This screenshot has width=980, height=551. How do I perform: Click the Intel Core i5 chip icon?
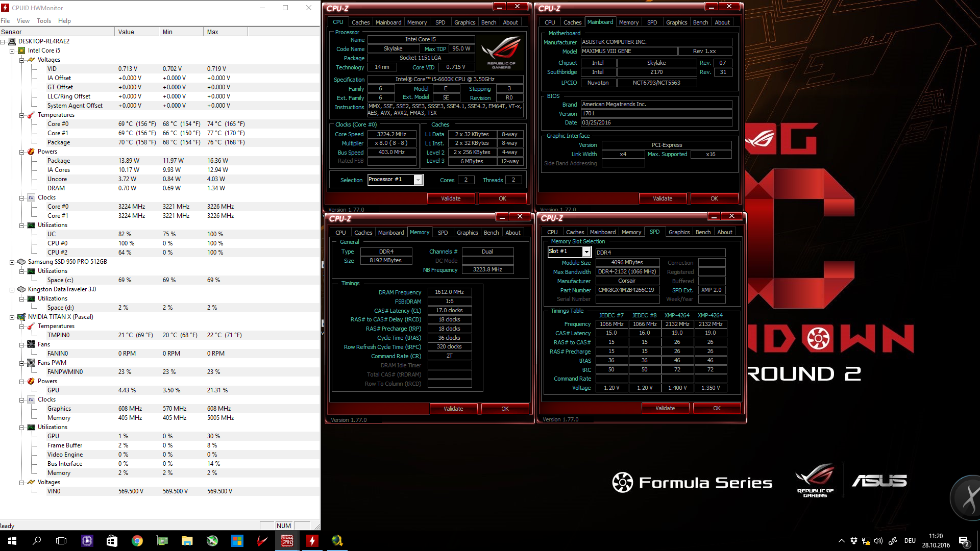click(21, 51)
